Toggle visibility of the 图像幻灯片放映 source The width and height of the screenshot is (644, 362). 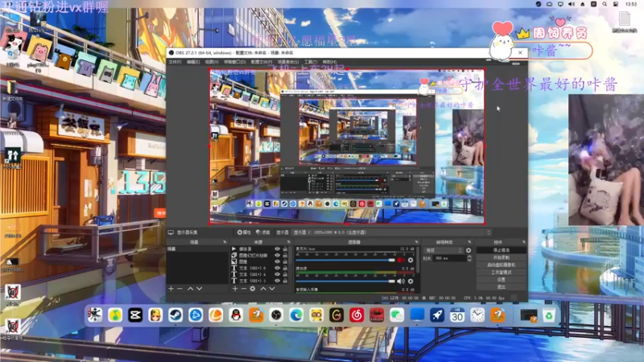tap(277, 255)
